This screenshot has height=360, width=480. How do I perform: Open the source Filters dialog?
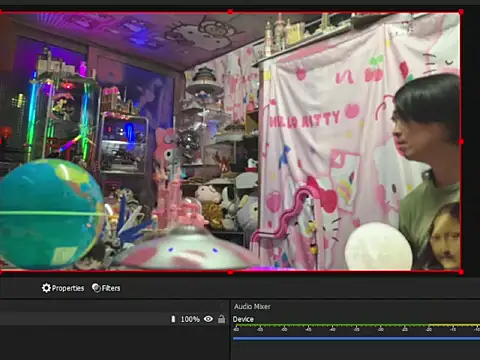click(106, 288)
